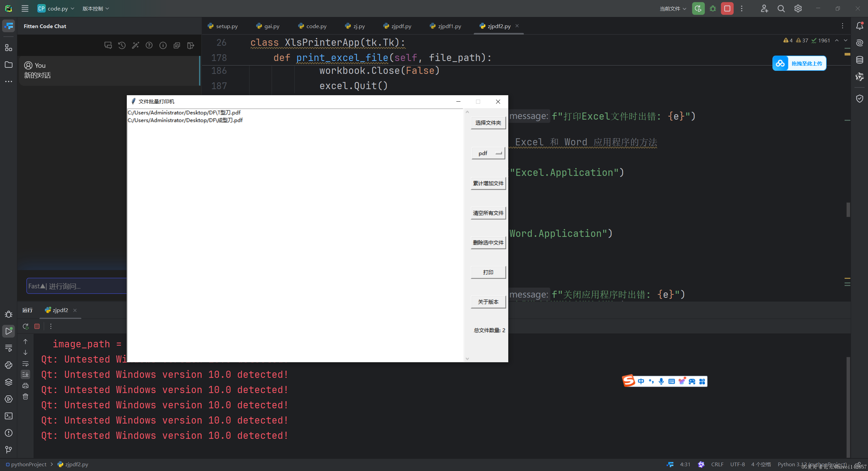
Task: Open the Terminal tool window
Action: point(8,416)
